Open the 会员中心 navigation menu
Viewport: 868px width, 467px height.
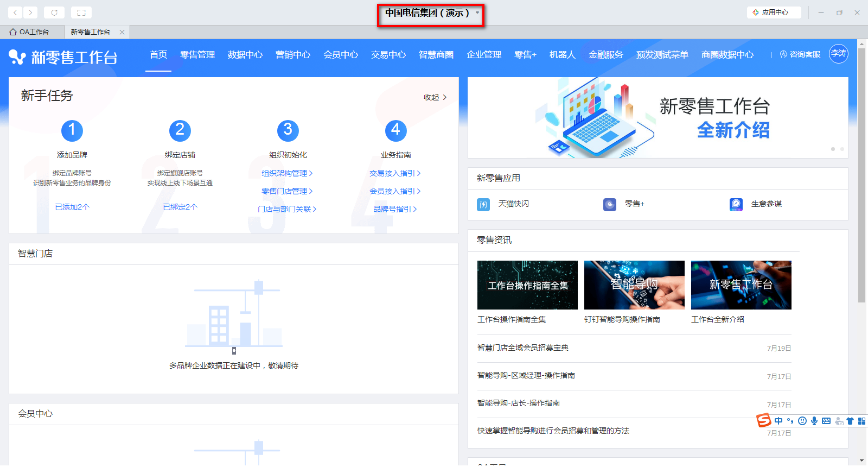pos(341,55)
